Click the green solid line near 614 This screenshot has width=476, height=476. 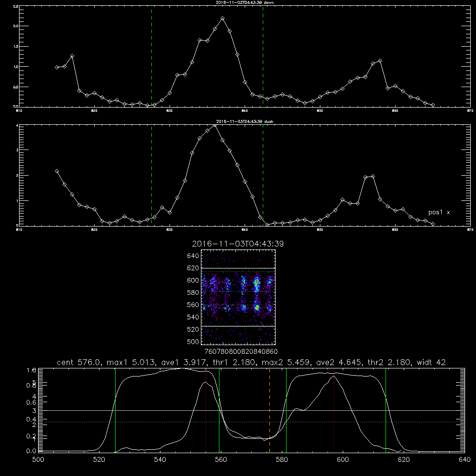tap(386, 410)
